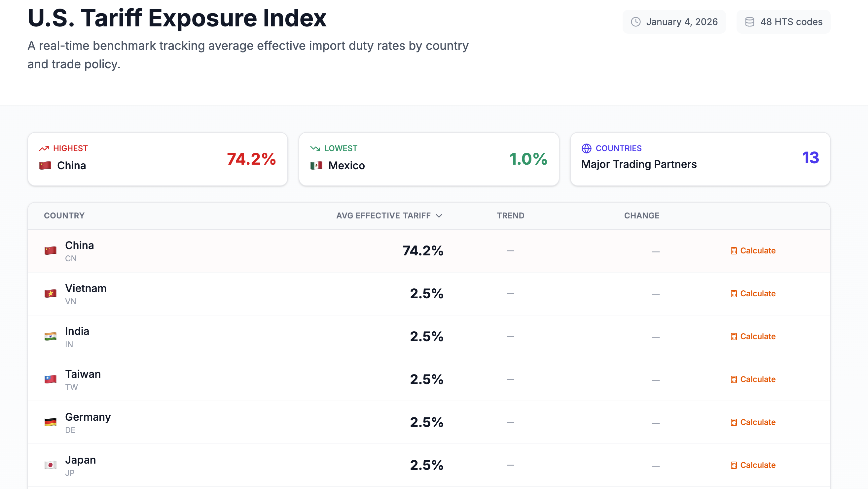The height and width of the screenshot is (489, 868).
Task: Click the Mexico flag in the Lowest card
Action: [x=316, y=166]
